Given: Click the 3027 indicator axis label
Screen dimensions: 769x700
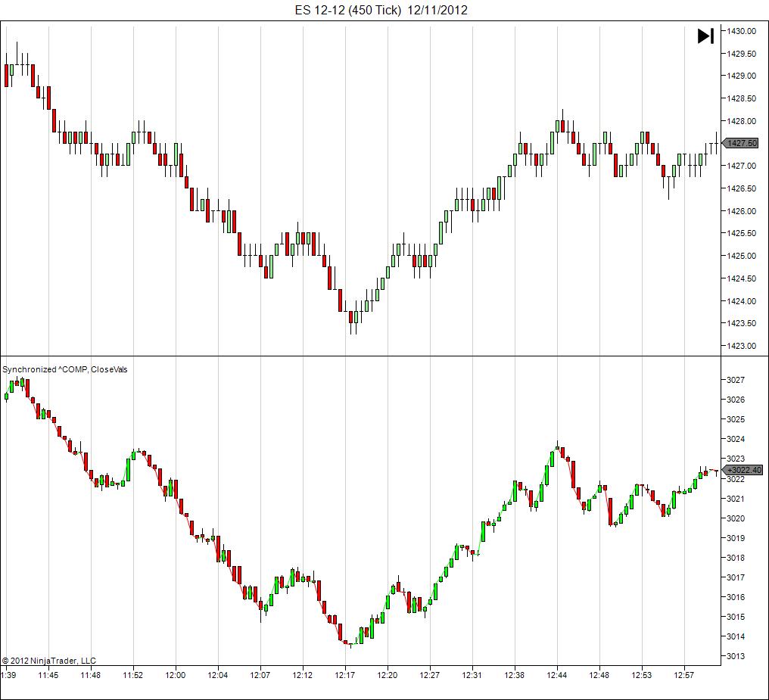Looking at the screenshot, I should pyautogui.click(x=735, y=379).
